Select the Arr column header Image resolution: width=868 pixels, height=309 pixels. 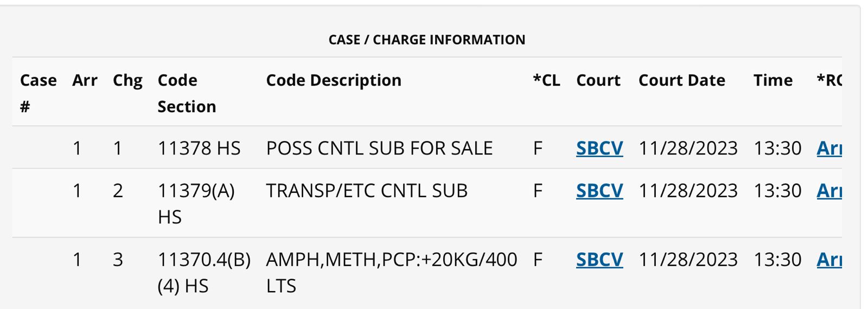click(85, 80)
